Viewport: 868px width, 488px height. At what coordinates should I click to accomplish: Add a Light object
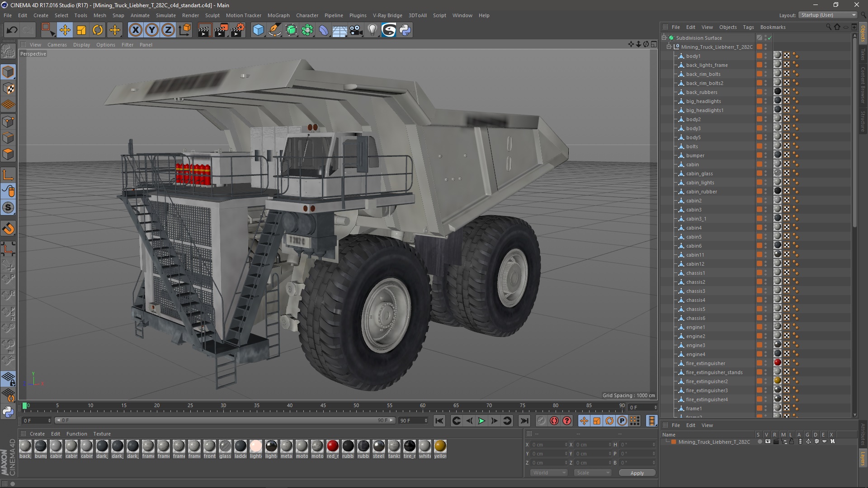point(373,30)
